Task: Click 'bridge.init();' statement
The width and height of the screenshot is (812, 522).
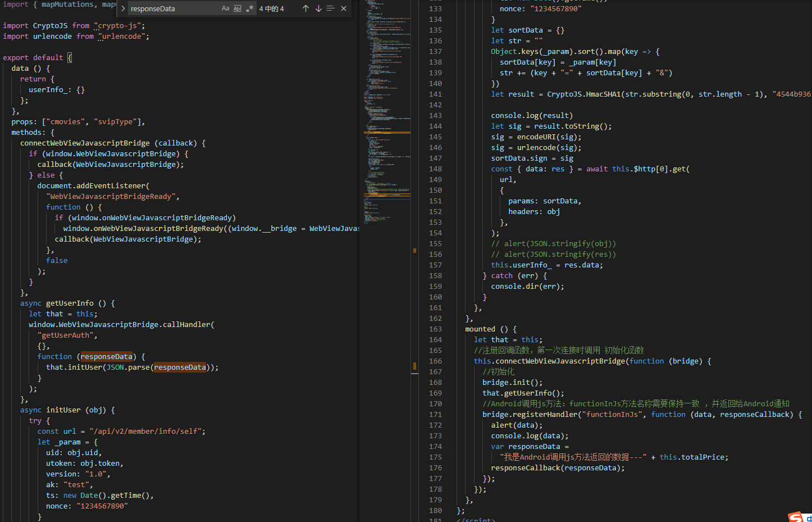Action: (513, 383)
